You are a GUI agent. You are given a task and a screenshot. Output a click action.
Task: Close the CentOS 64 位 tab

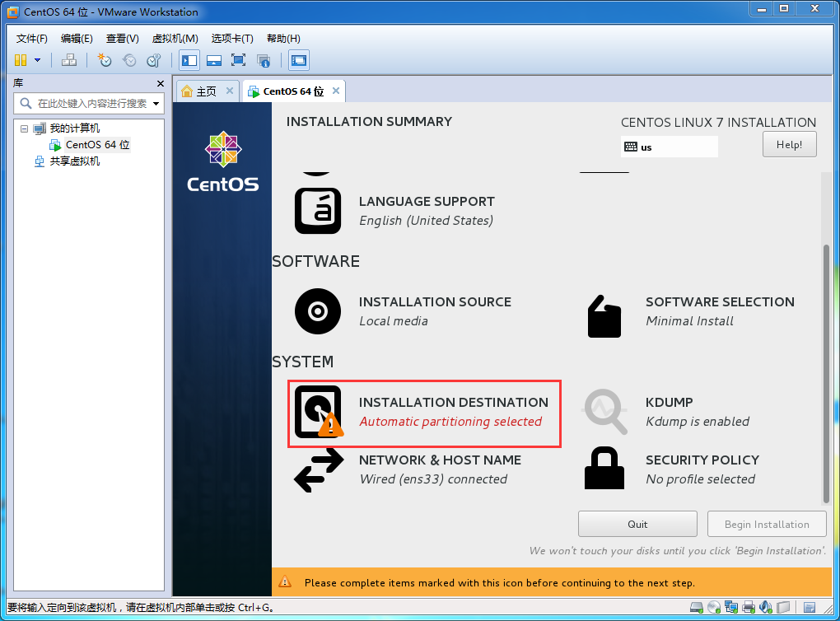coord(336,91)
